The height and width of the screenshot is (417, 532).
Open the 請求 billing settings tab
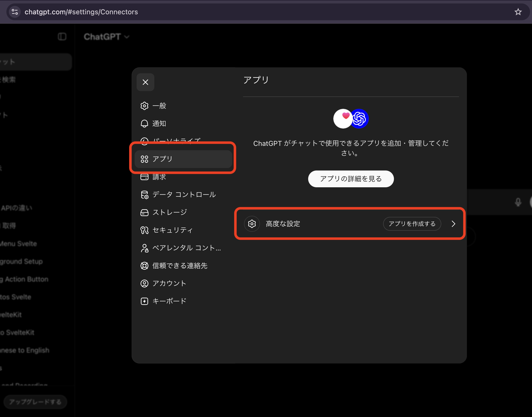tap(183, 177)
